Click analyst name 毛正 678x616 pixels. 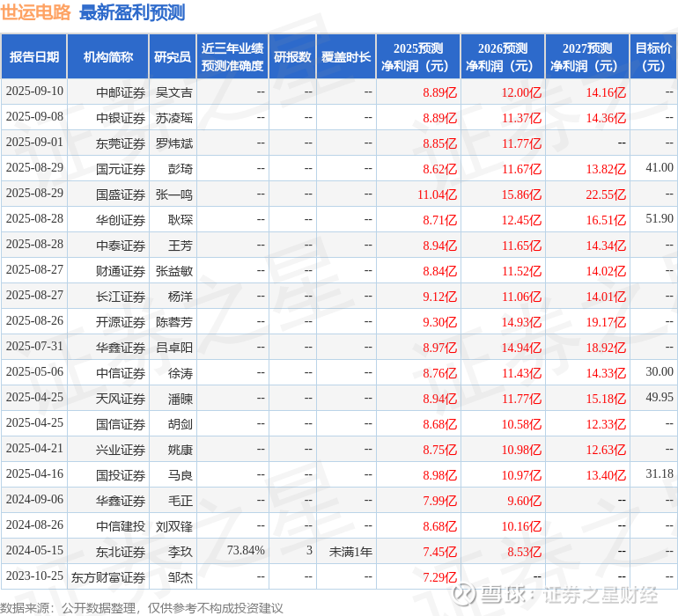click(x=181, y=501)
